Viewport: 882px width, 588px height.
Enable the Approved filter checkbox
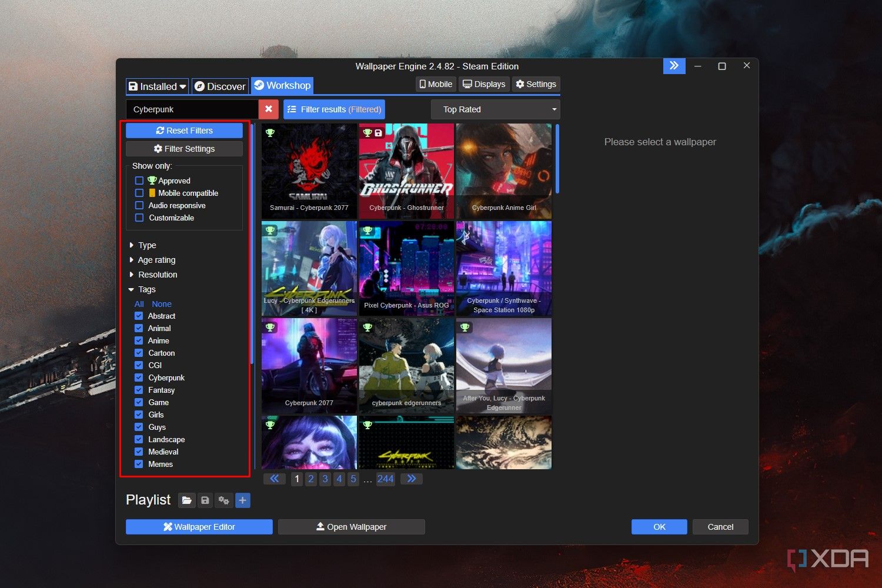(x=139, y=181)
